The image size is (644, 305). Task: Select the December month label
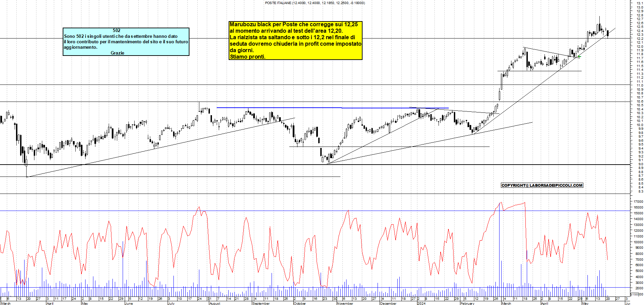click(x=388, y=303)
